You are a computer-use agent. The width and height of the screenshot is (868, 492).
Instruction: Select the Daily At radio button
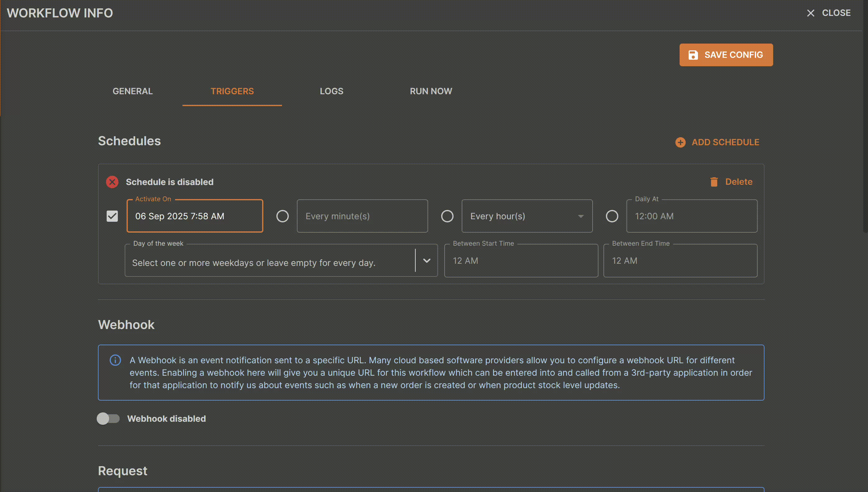[x=612, y=216]
